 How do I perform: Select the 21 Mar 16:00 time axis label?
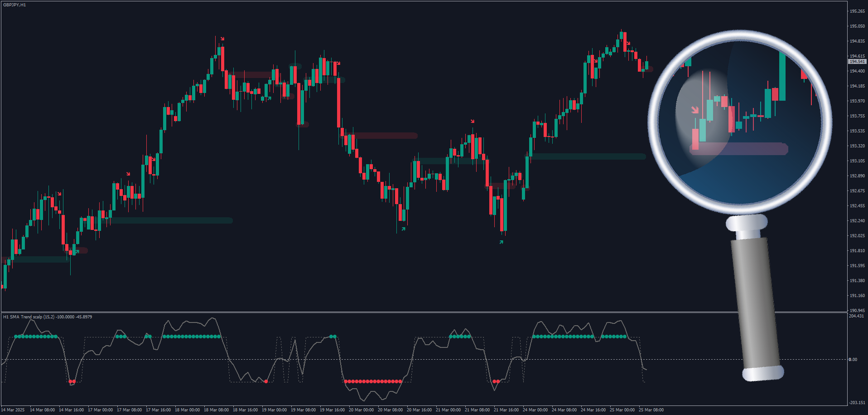click(506, 410)
